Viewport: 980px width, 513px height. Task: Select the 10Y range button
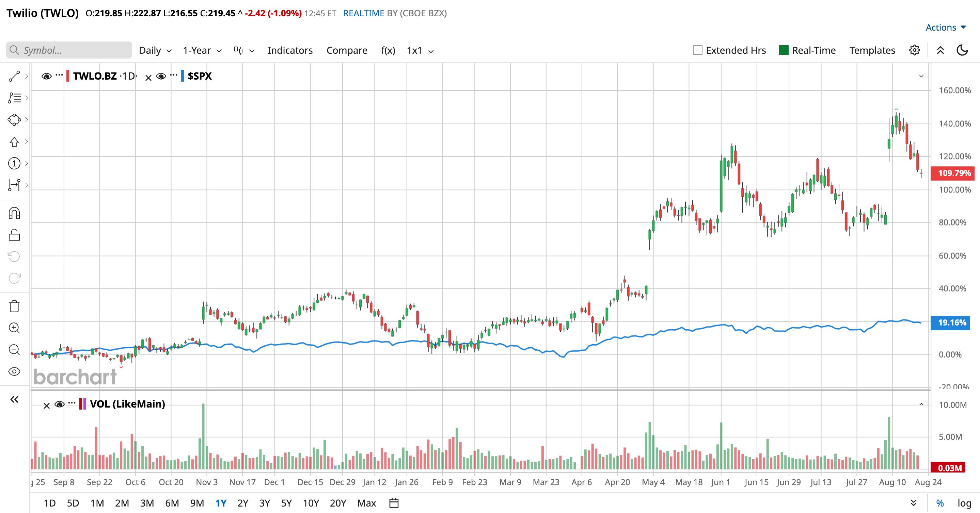[x=311, y=503]
